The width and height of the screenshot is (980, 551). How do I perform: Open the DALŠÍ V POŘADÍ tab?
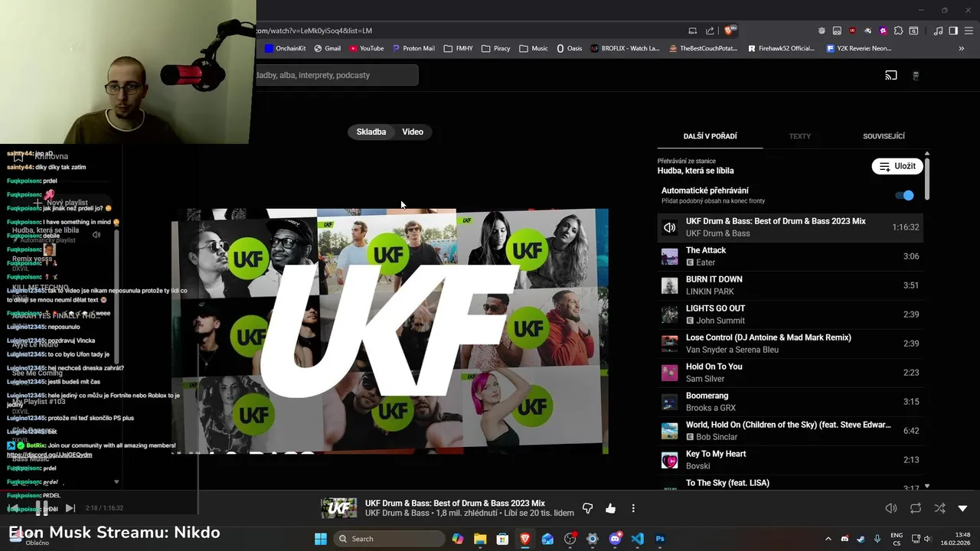pos(710,136)
